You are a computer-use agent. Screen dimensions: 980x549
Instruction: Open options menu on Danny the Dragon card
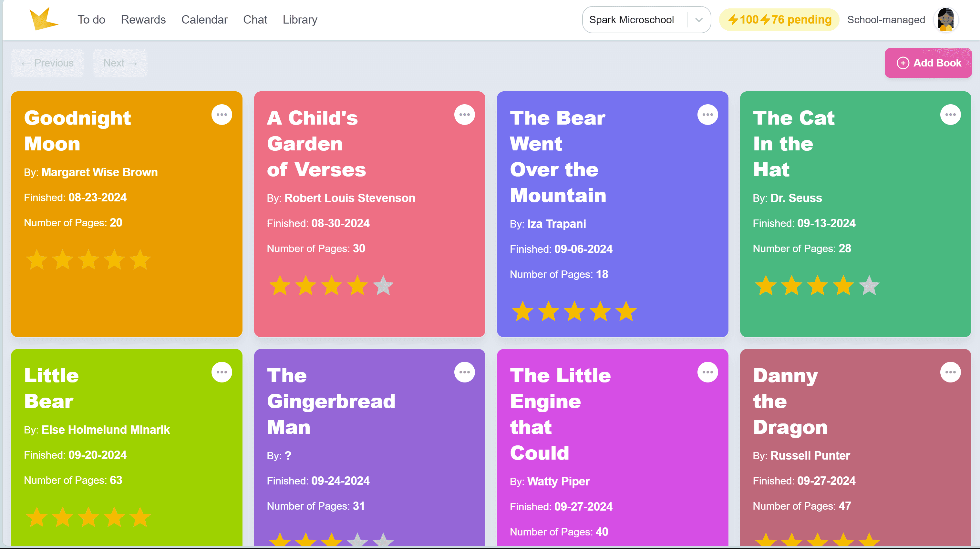click(950, 372)
